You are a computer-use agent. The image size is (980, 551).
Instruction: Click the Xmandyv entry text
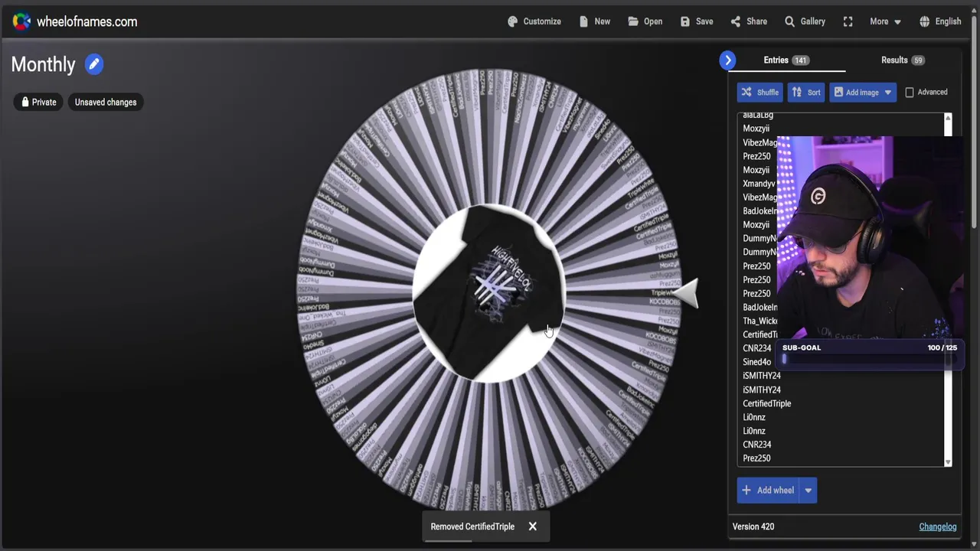[x=759, y=184]
